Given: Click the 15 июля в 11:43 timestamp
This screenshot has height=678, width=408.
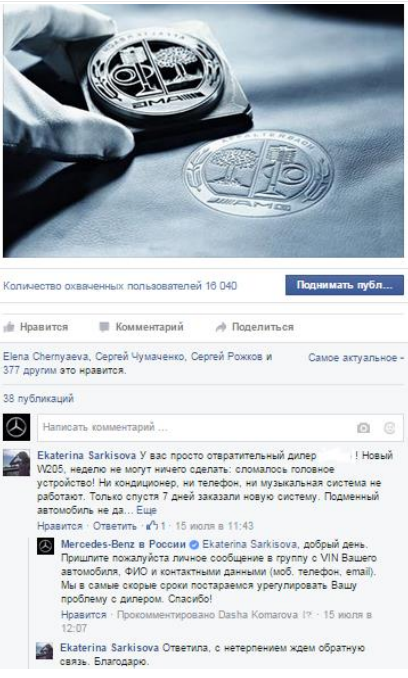Looking at the screenshot, I should tap(214, 526).
